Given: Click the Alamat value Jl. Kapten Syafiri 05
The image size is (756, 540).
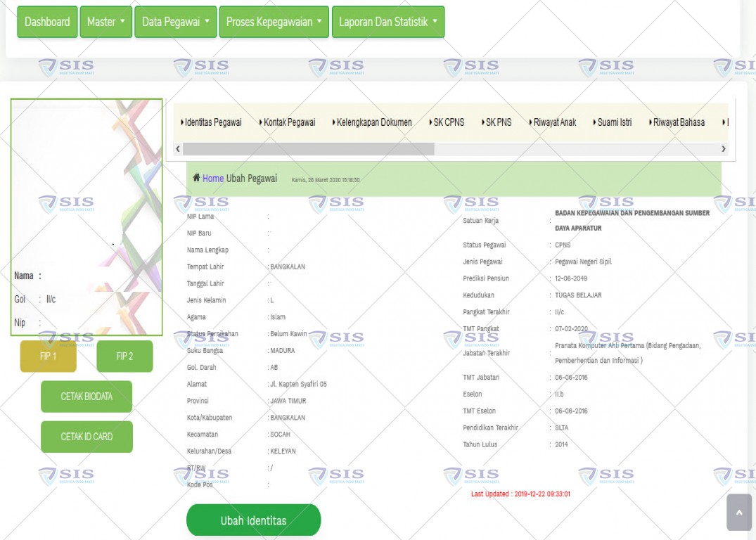Looking at the screenshot, I should [298, 385].
